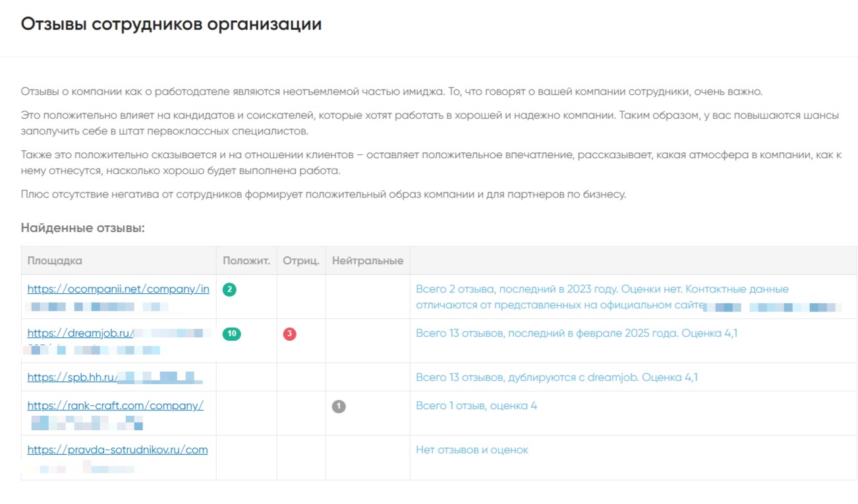Image resolution: width=858 pixels, height=504 pixels.
Task: Click the red badge with 3 negative reviews
Action: [289, 334]
